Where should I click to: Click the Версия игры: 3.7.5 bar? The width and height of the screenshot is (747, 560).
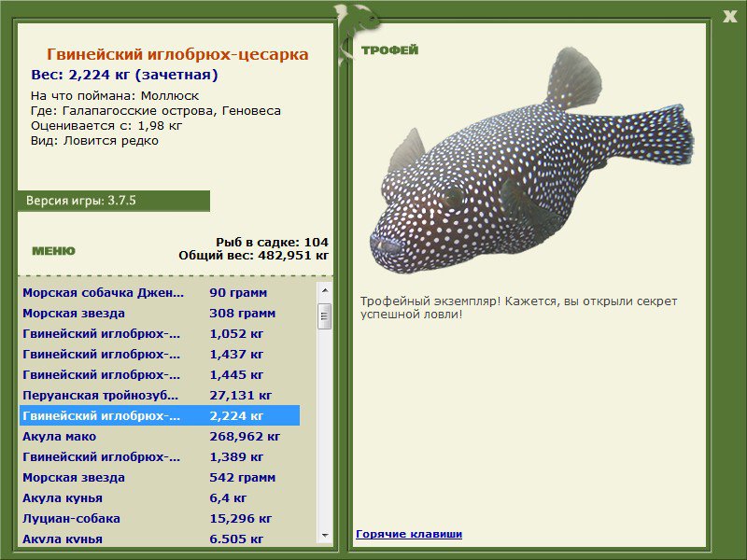point(113,201)
